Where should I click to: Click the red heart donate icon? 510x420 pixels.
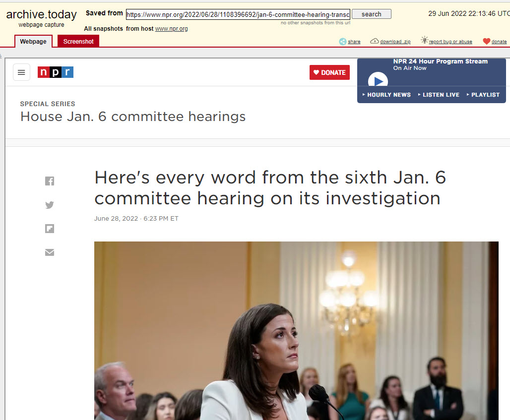click(486, 41)
